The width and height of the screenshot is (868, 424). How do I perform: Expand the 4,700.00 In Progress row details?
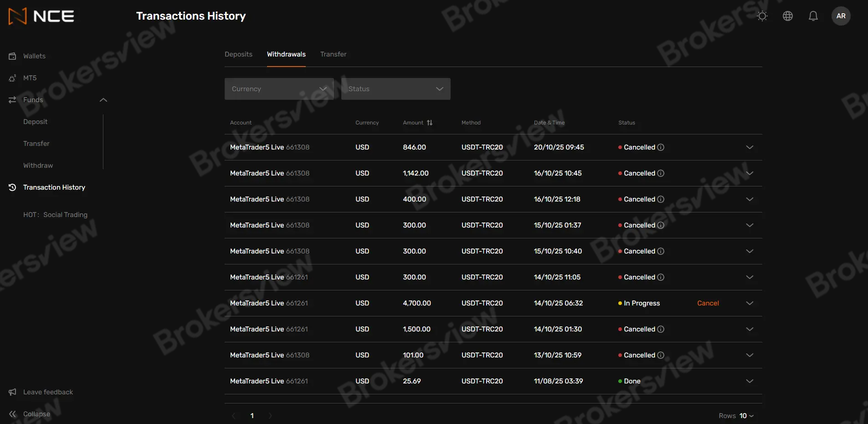click(750, 303)
